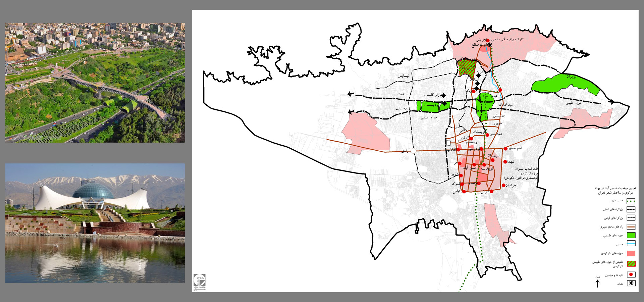The width and height of the screenshot is (644, 302).
Task: Click the red dot beside 'خراسان'
Action: click(503, 186)
